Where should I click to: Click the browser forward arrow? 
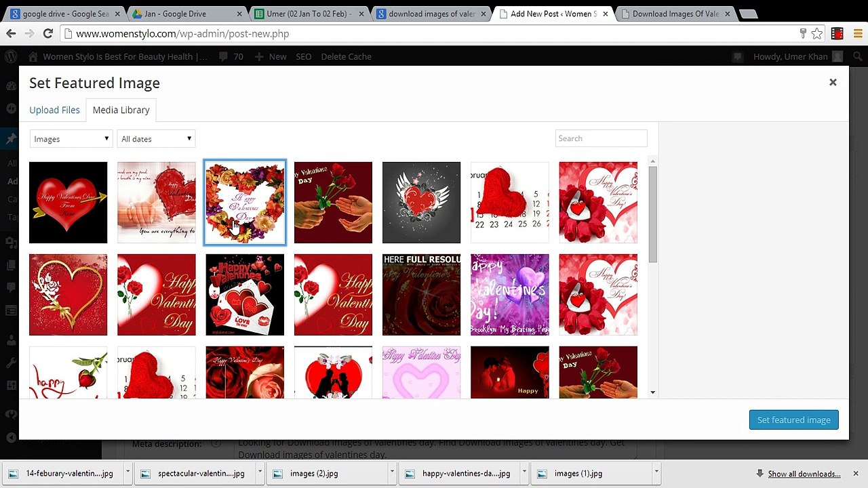[x=30, y=33]
